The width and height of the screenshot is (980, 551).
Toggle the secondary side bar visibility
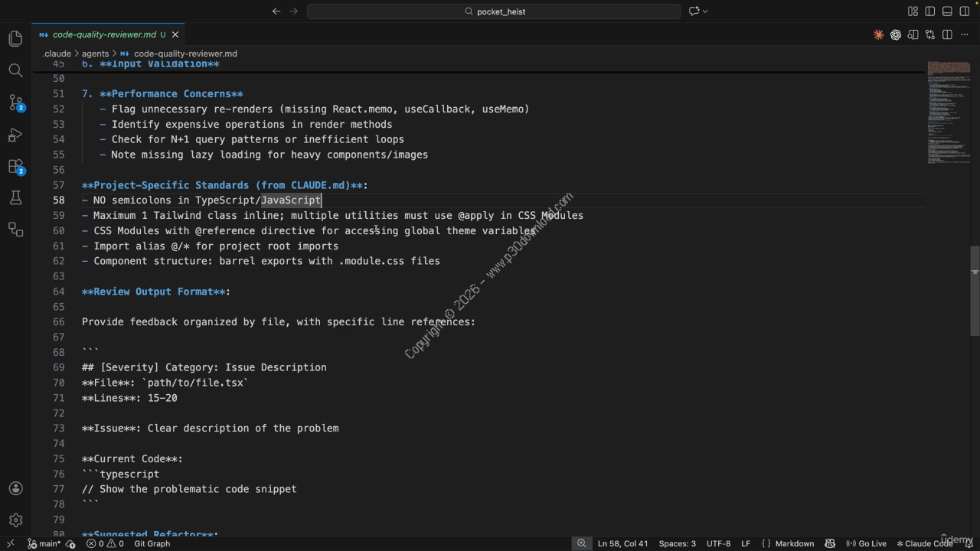click(x=964, y=11)
